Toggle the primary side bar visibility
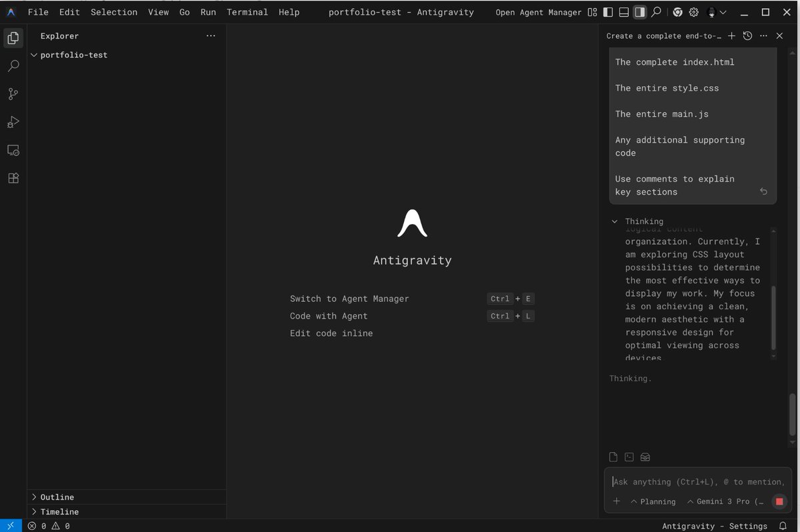 click(x=607, y=12)
